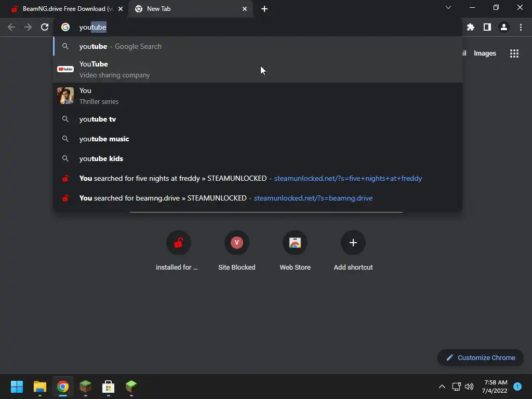
Task: Open the Extensions puzzle icon
Action: (470, 27)
